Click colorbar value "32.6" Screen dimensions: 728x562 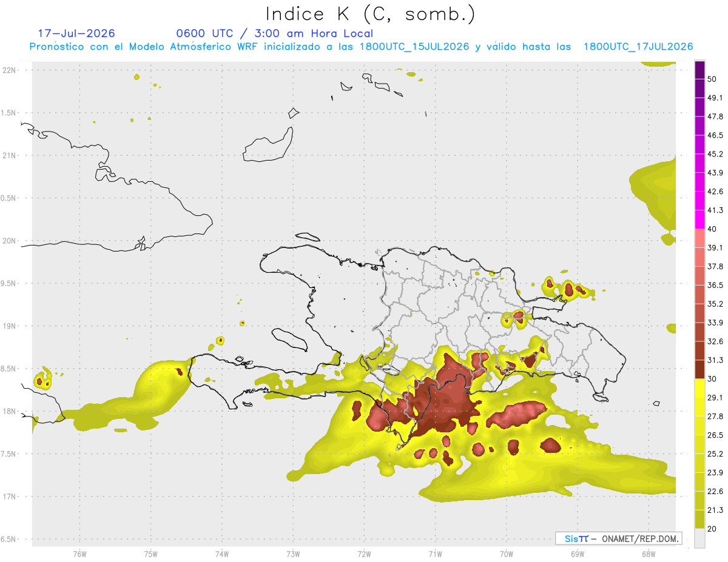(715, 341)
